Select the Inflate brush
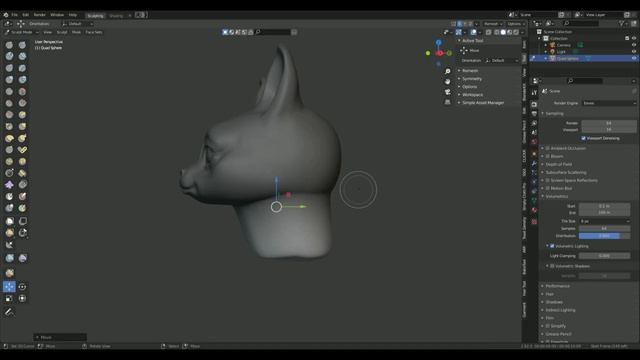The height and width of the screenshot is (360, 640). point(9,80)
